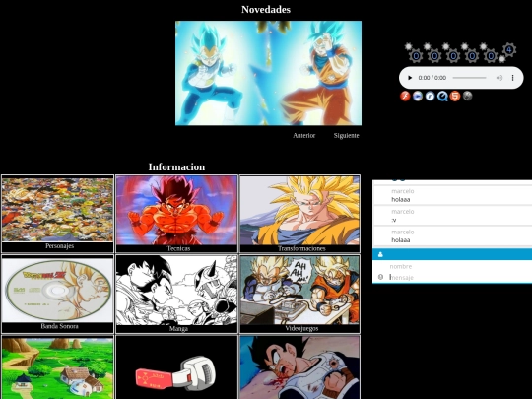Click the QuickTime player icon
532x399 pixels.
coord(442,96)
